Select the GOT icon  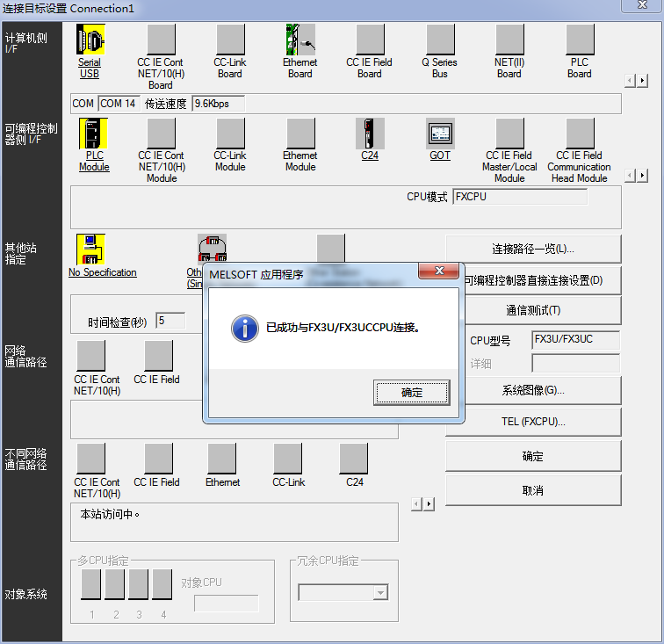[x=440, y=134]
